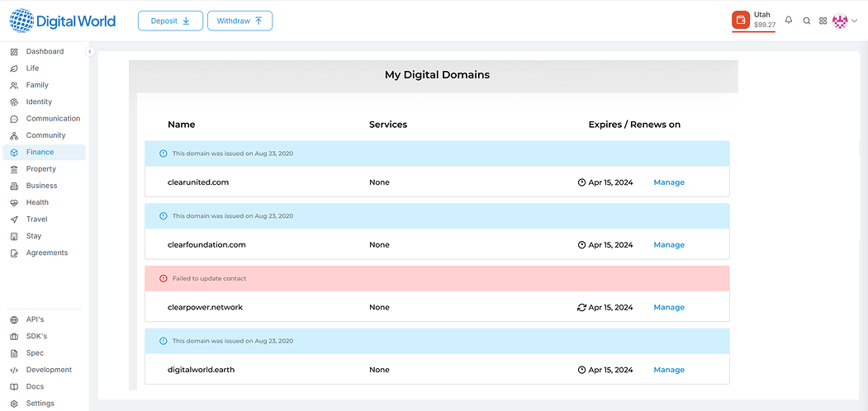Collapse the sidebar with the arrow toggle
The height and width of the screenshot is (411, 868).
pyautogui.click(x=90, y=51)
